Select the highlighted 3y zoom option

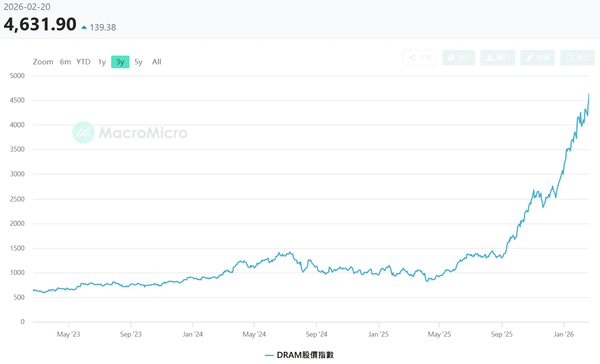coord(120,62)
